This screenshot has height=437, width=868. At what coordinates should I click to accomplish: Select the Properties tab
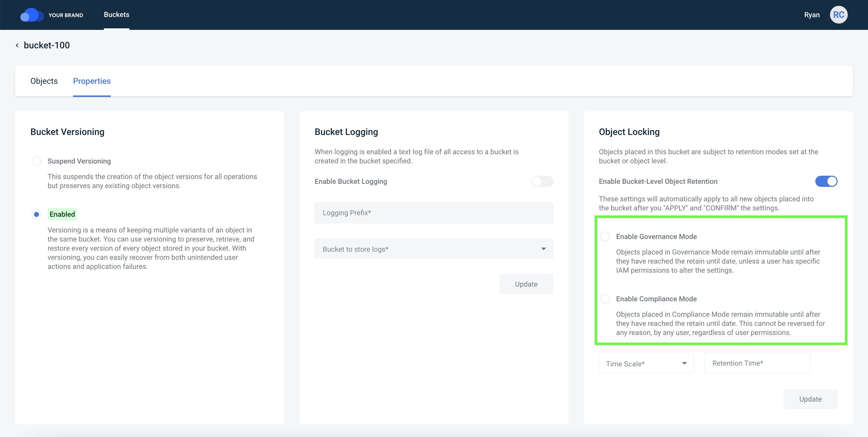point(92,81)
